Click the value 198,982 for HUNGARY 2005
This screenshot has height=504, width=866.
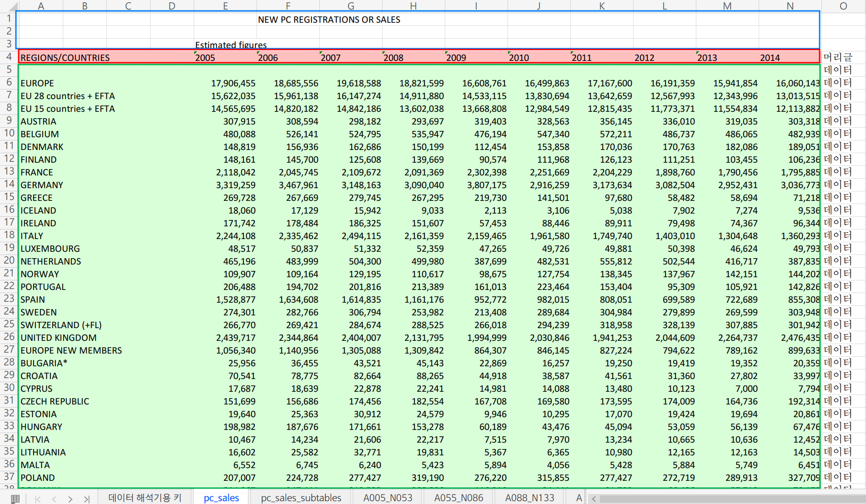[x=239, y=427]
